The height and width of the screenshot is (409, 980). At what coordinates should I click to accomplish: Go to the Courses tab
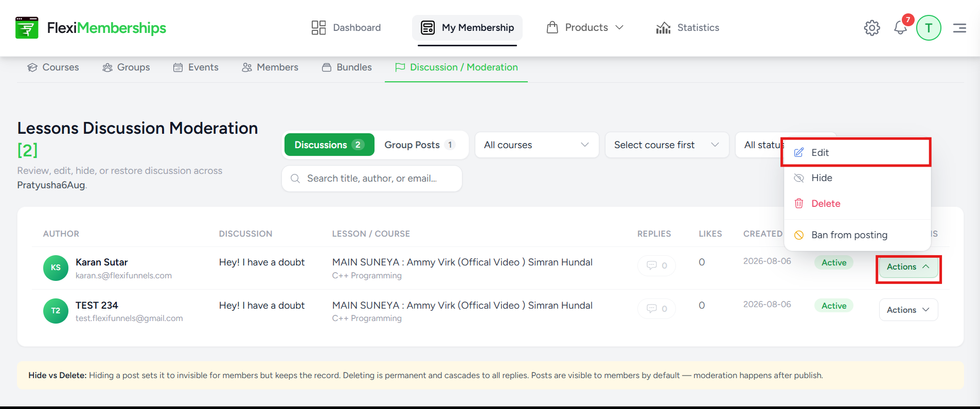pos(54,67)
